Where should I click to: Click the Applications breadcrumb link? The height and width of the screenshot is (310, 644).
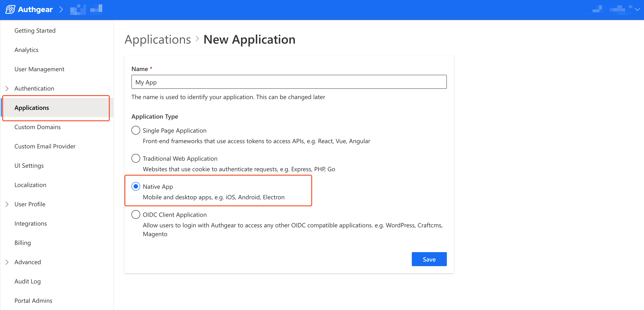(157, 39)
